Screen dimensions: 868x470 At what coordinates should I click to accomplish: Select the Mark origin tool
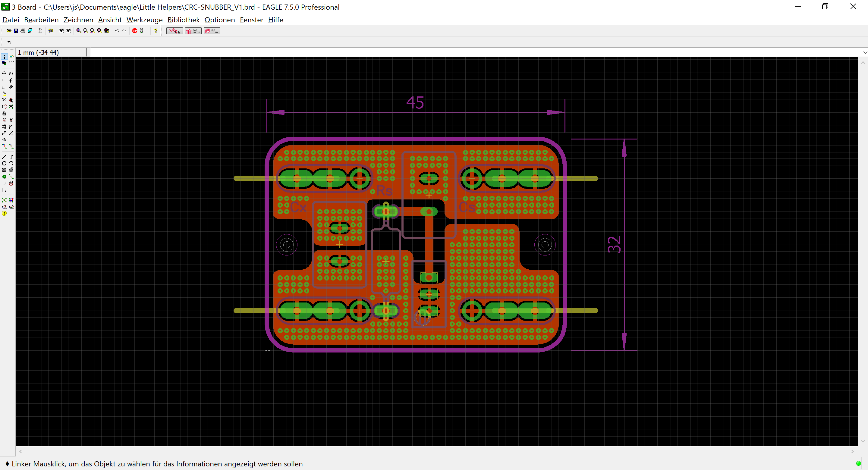click(x=11, y=63)
